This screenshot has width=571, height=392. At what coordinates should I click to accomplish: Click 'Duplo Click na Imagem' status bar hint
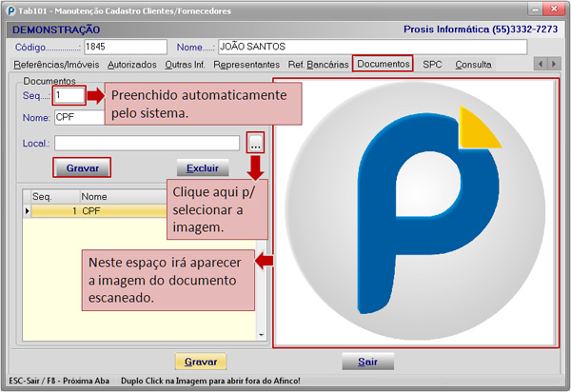click(210, 381)
